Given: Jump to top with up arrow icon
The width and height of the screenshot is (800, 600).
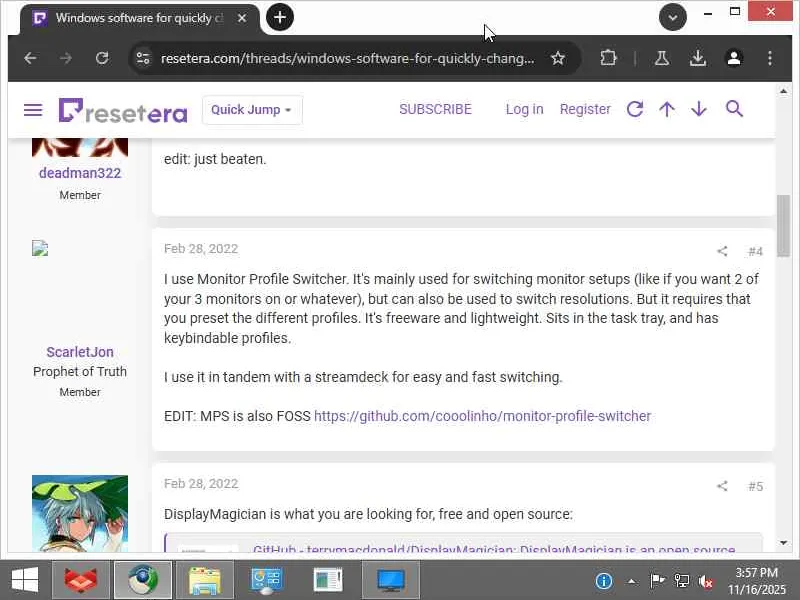Looking at the screenshot, I should click(x=667, y=109).
